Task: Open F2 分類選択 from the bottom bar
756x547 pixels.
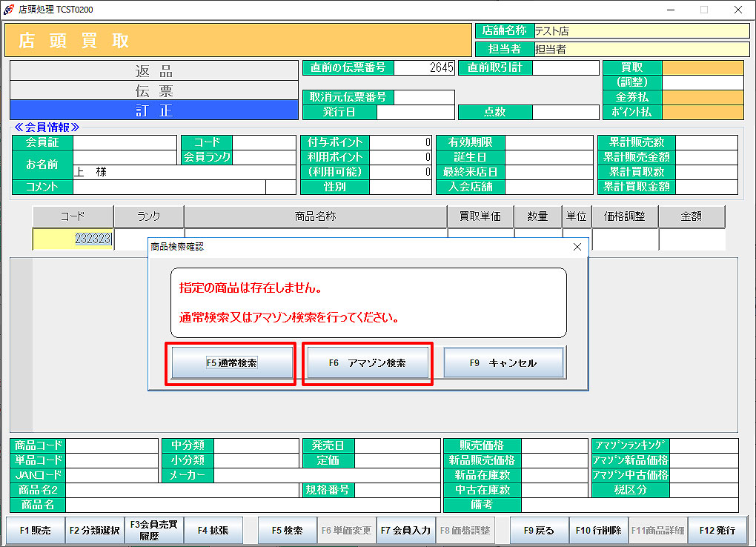Action: pos(94,531)
